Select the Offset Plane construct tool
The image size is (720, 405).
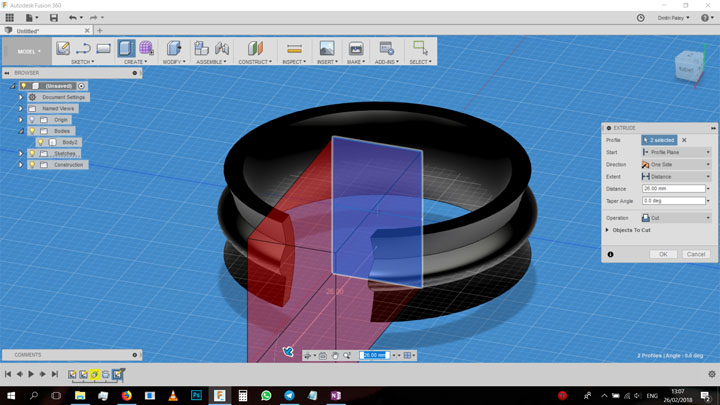255,48
